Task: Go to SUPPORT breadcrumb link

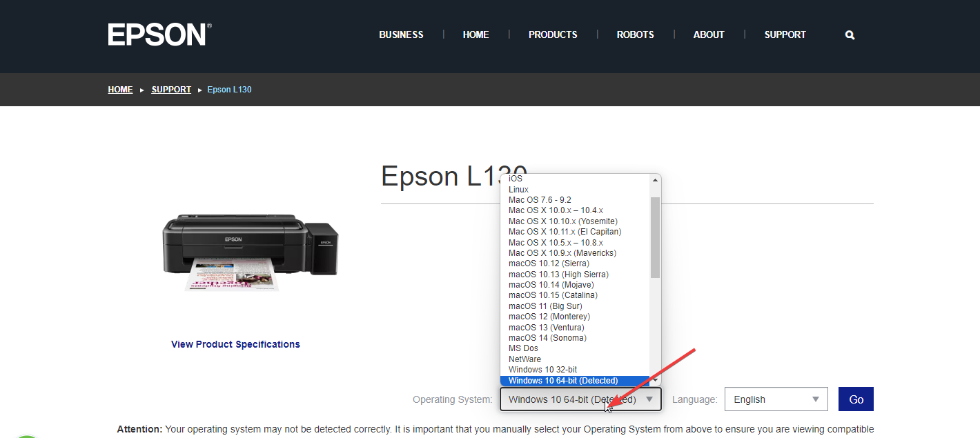Action: 171,90
